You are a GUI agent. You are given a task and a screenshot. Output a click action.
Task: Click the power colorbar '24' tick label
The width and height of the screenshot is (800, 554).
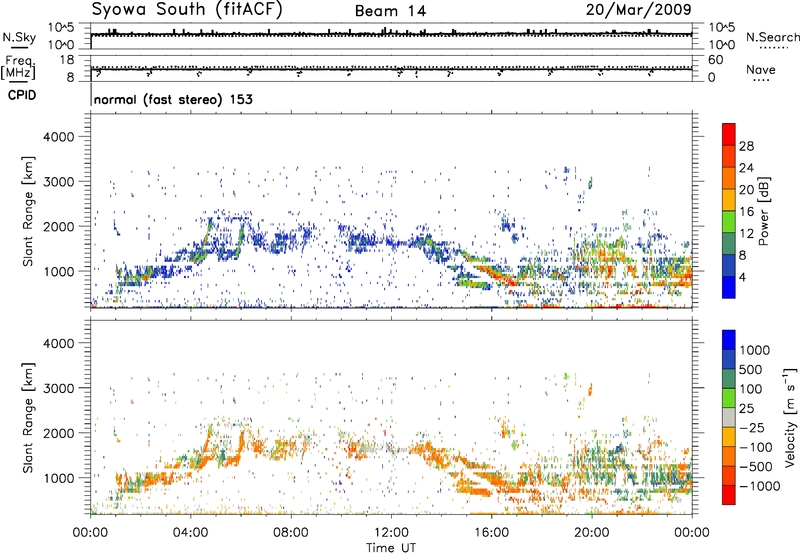point(746,168)
